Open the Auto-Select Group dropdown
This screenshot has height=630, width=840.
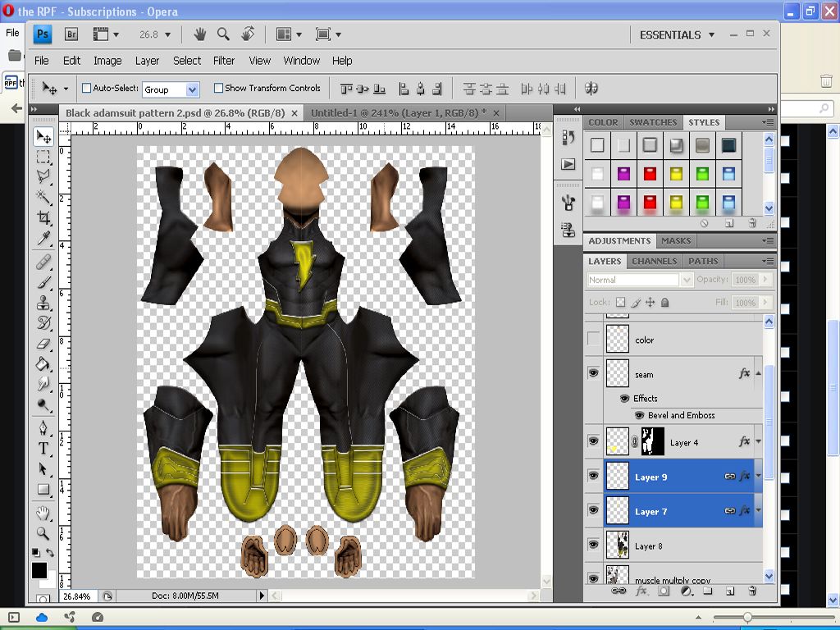(171, 89)
